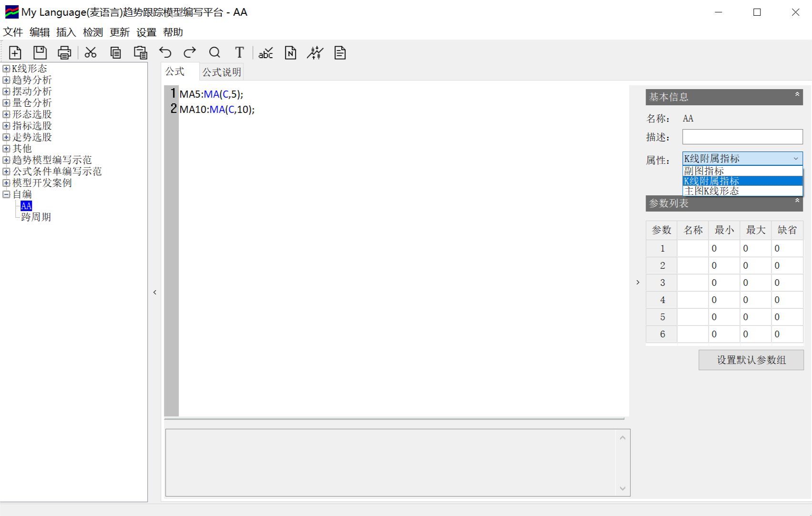The height and width of the screenshot is (516, 812).
Task: Click the Undo arrow icon
Action: coord(165,52)
